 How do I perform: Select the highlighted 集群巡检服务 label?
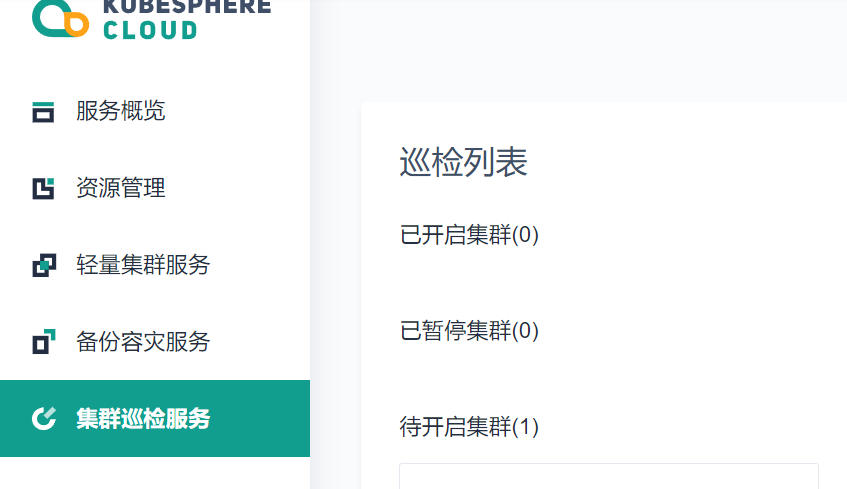click(x=143, y=419)
